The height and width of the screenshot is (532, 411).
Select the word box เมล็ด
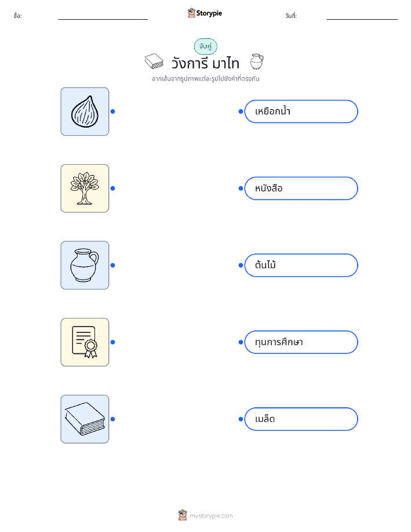(301, 419)
